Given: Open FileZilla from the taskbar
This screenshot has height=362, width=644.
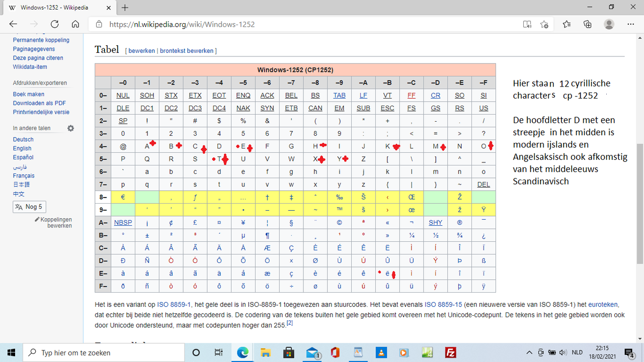Looking at the screenshot, I should [451, 352].
